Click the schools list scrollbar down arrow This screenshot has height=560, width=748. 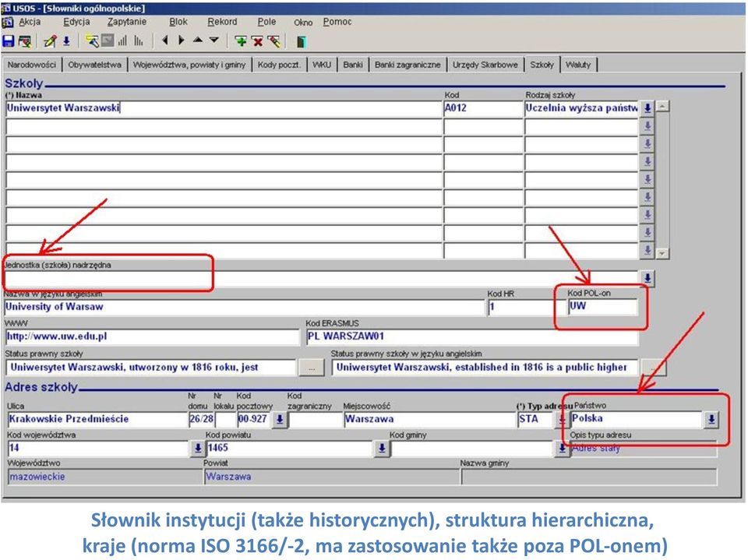point(662,253)
